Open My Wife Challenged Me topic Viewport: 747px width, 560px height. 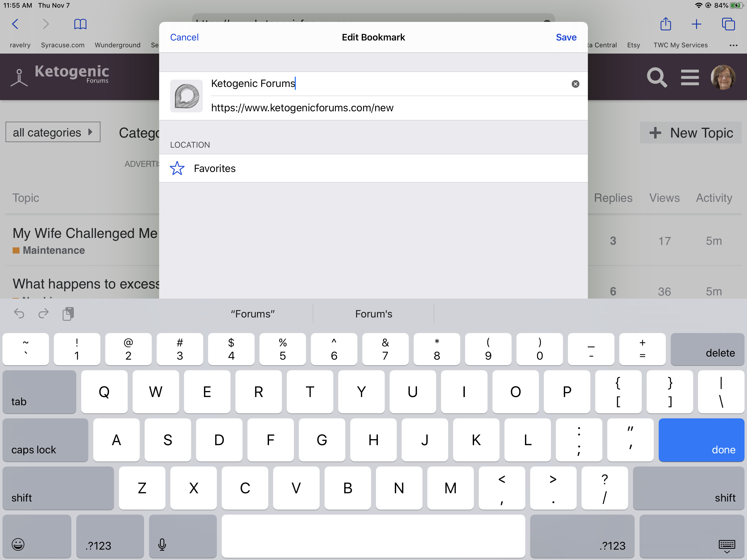(x=85, y=233)
